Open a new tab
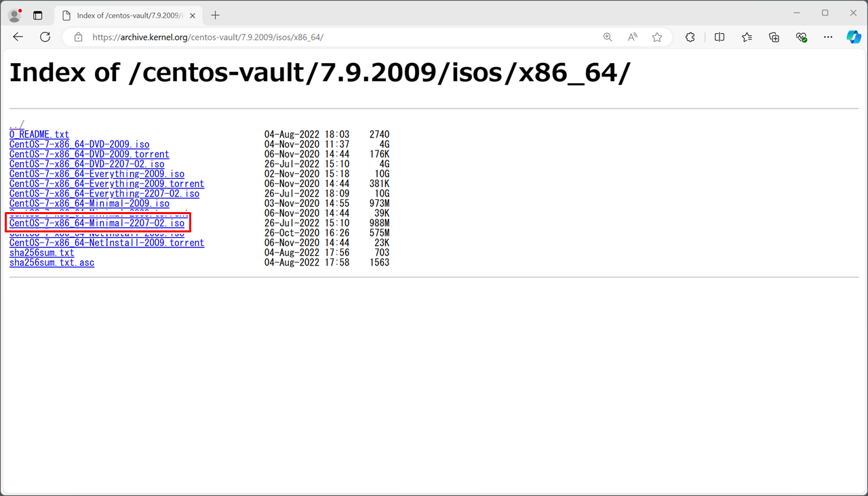This screenshot has width=868, height=496. [x=216, y=15]
